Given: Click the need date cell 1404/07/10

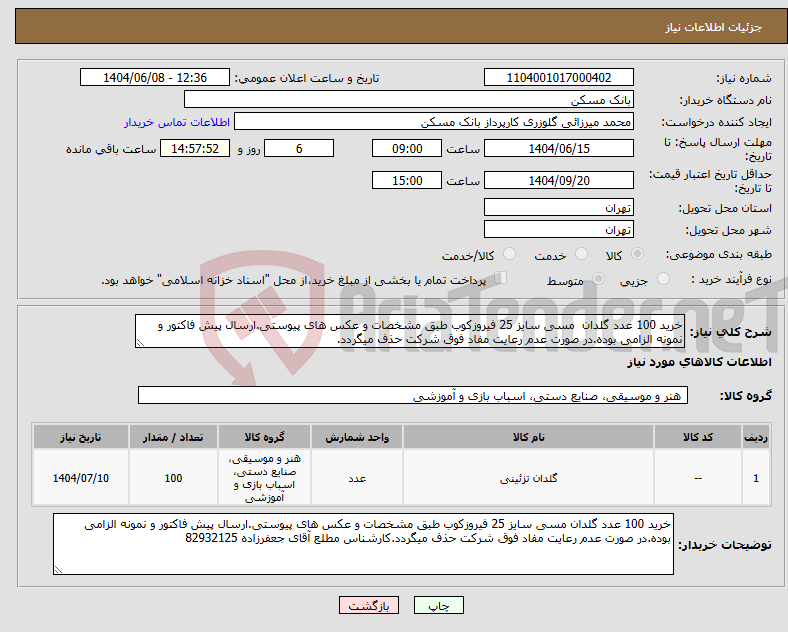Looking at the screenshot, I should click(81, 478).
